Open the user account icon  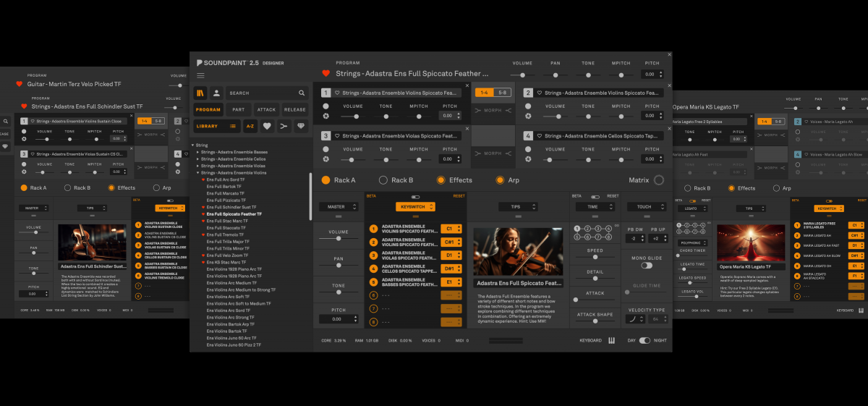pyautogui.click(x=216, y=93)
